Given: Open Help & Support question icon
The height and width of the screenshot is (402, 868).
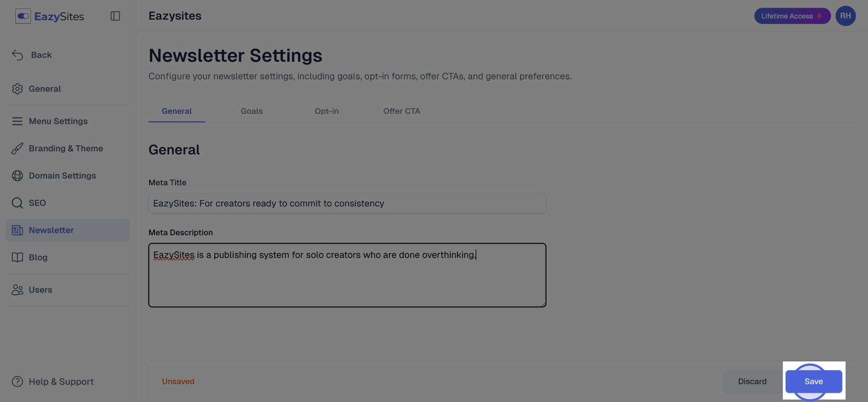Looking at the screenshot, I should point(17,382).
